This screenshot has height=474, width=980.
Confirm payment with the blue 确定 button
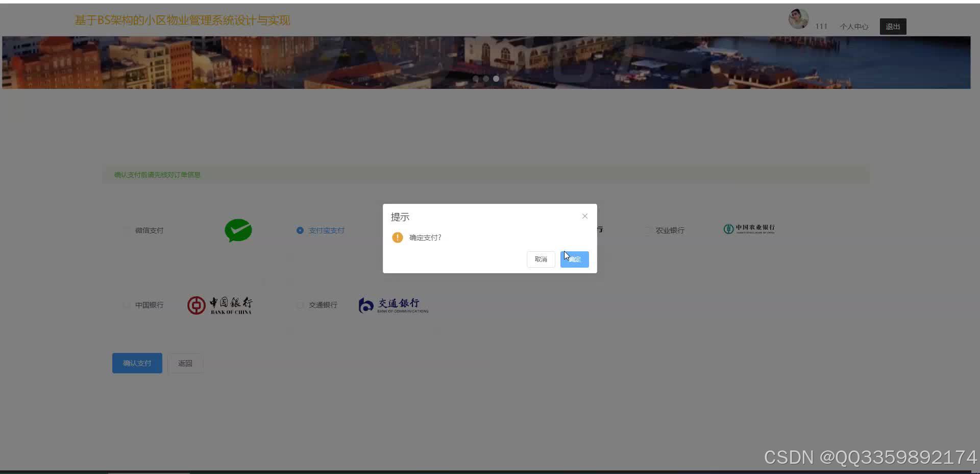[x=574, y=259]
